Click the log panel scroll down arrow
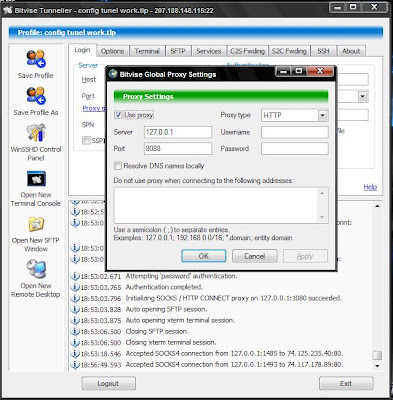The image size is (393, 400). [x=377, y=366]
